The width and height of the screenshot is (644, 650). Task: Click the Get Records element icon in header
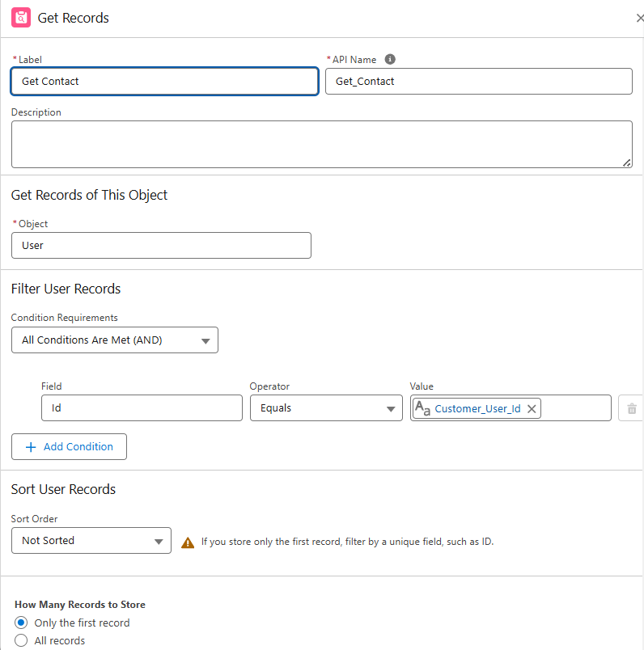coord(20,17)
